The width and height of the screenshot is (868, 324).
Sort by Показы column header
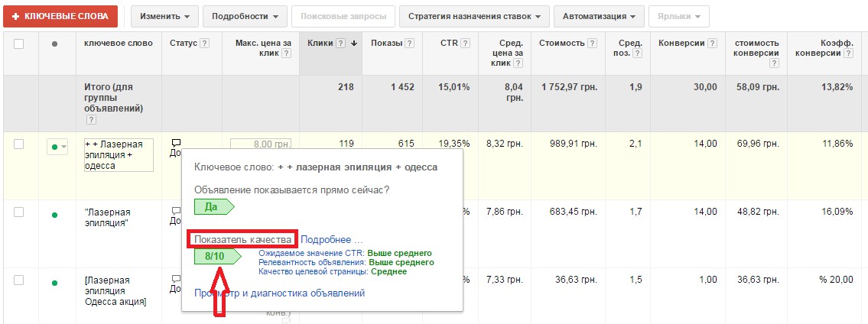point(386,44)
